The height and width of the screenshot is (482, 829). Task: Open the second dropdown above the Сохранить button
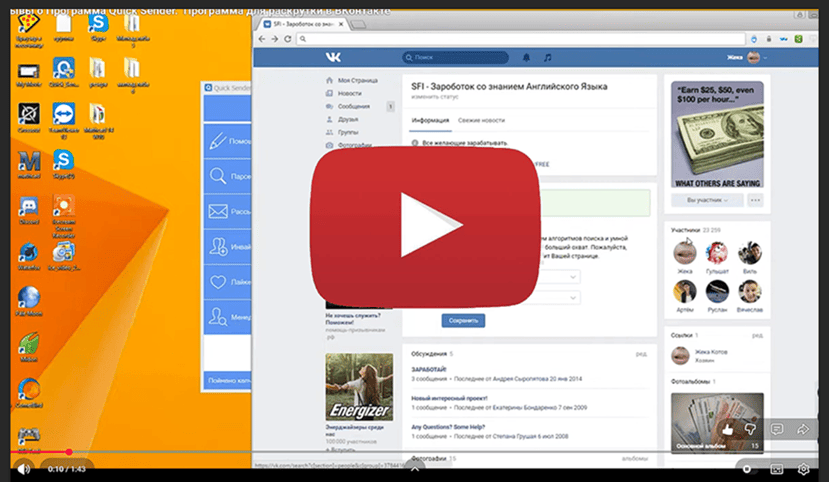pyautogui.click(x=560, y=298)
